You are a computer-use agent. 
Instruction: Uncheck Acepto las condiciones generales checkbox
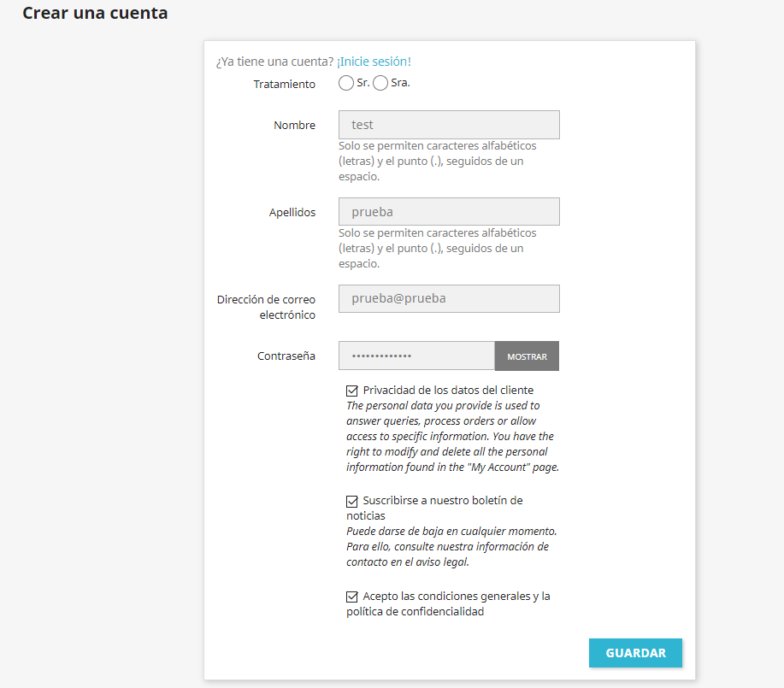coord(352,597)
